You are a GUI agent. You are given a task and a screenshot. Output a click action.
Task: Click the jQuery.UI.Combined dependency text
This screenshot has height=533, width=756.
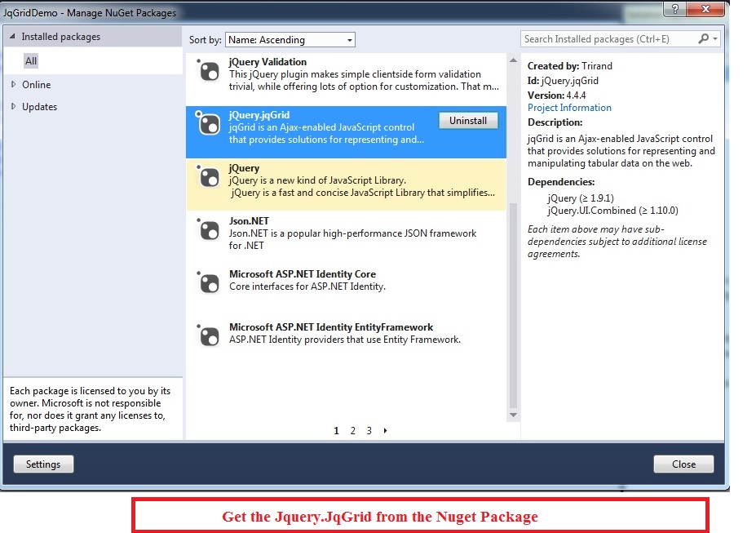(x=612, y=211)
